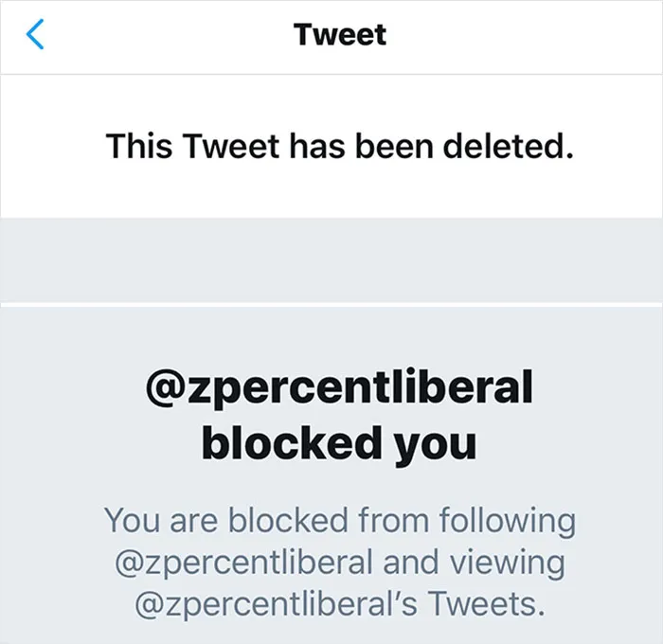
Task: Click the word 'you' in bold heading
Action: pos(435,446)
